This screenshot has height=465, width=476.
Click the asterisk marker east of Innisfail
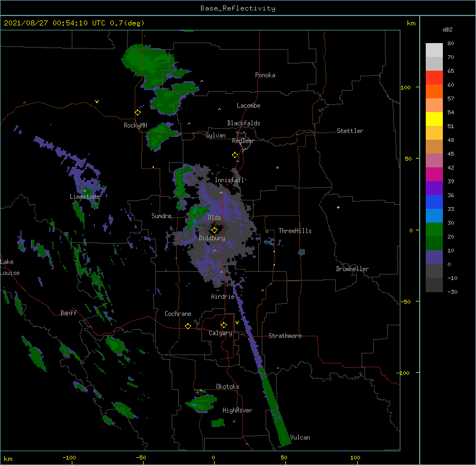[277, 168]
